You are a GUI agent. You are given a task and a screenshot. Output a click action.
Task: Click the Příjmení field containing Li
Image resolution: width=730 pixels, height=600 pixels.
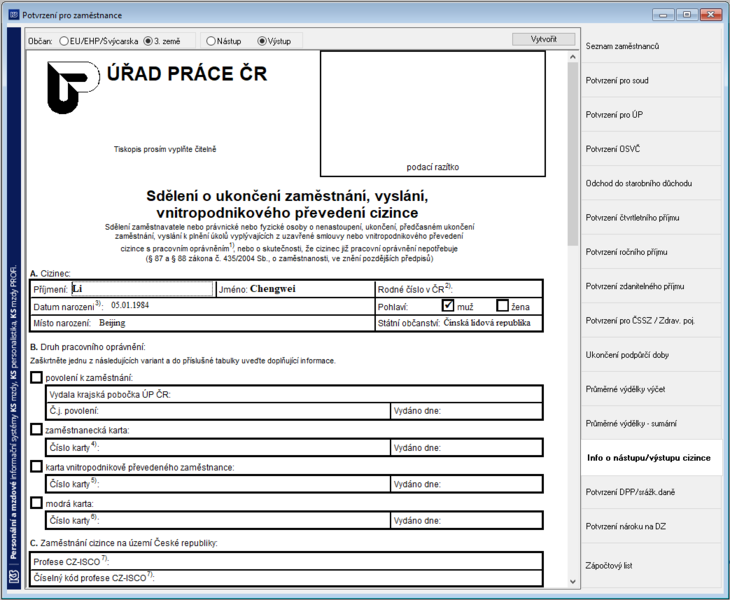point(142,289)
